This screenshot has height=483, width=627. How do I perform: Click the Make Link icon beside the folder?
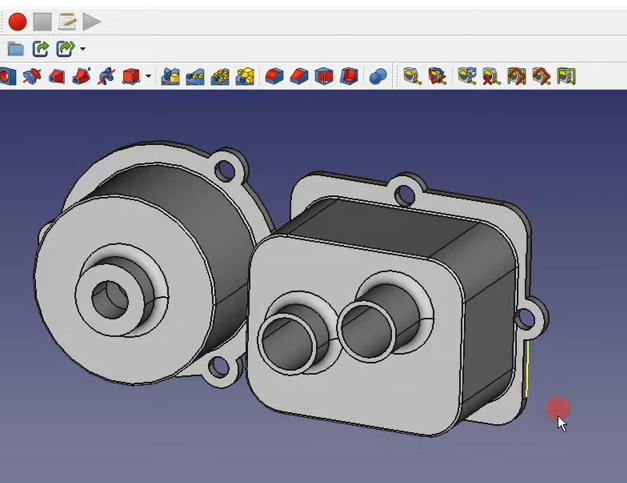[41, 49]
